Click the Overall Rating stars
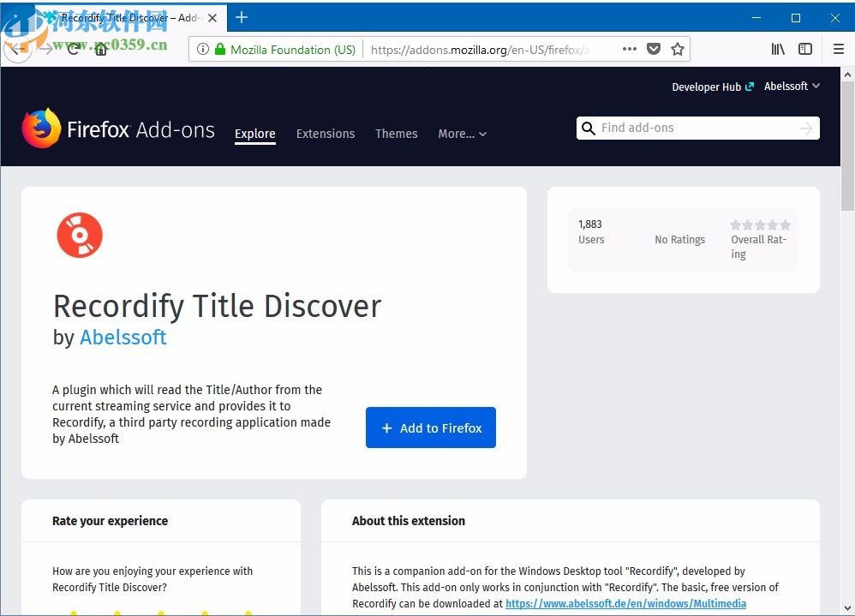 pyautogui.click(x=760, y=225)
